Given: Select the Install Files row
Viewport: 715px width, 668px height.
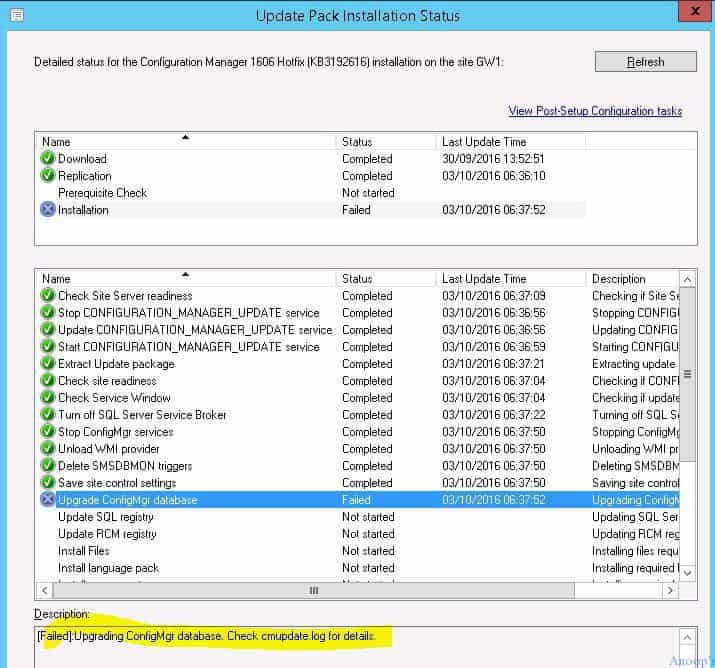Looking at the screenshot, I should pos(359,550).
